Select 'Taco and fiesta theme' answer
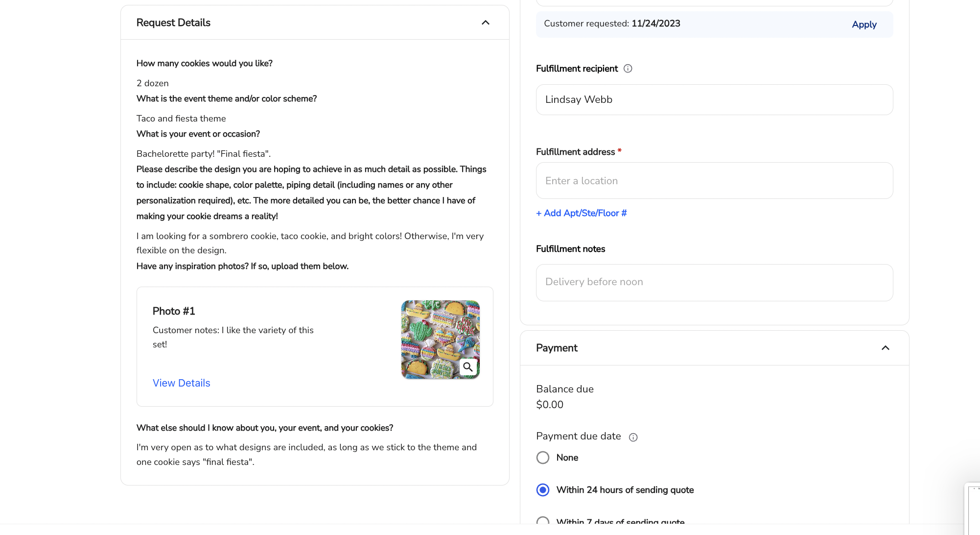 point(181,119)
